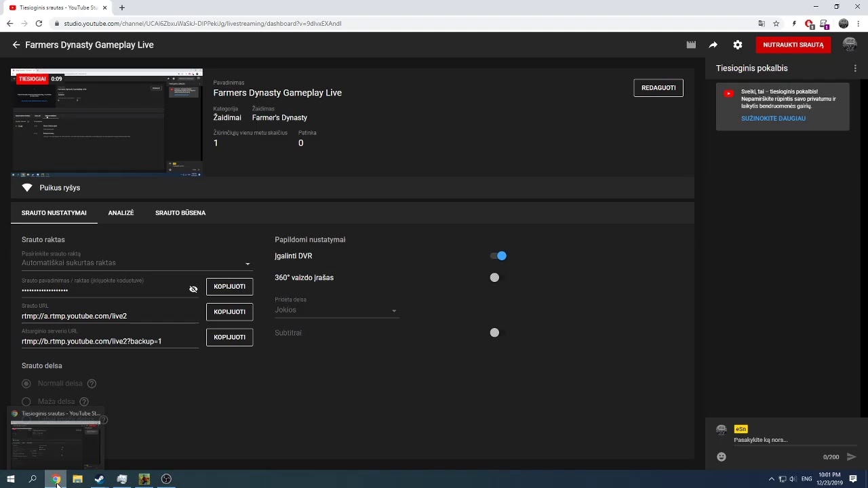Screen dimensions: 868x488
Task: Reveal the hidden stream key with eye icon
Action: [x=193, y=289]
